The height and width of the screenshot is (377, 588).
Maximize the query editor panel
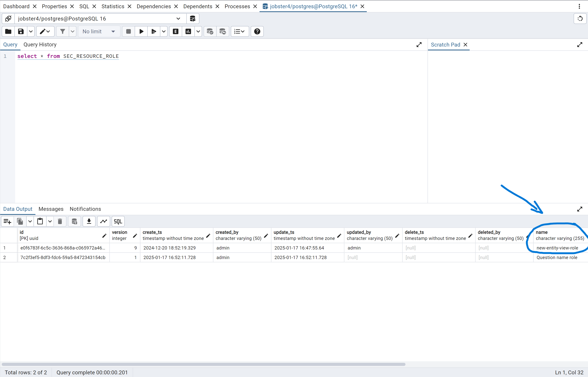(419, 45)
